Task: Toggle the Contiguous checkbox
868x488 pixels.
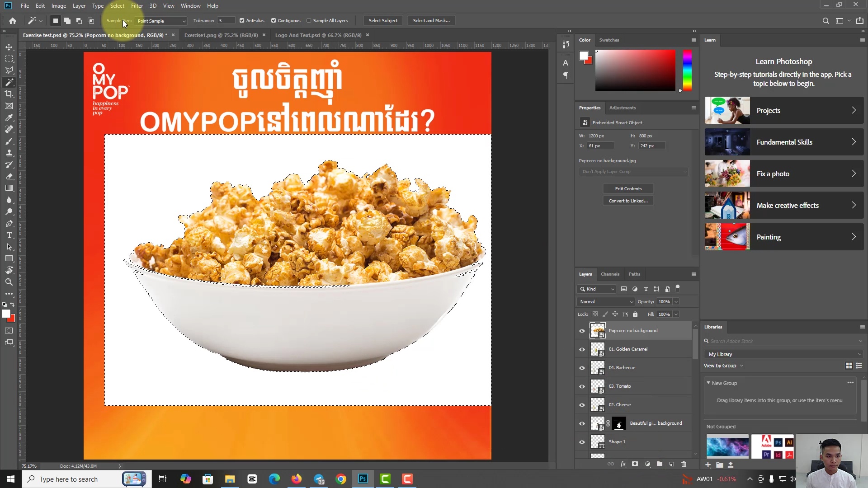Action: point(274,20)
